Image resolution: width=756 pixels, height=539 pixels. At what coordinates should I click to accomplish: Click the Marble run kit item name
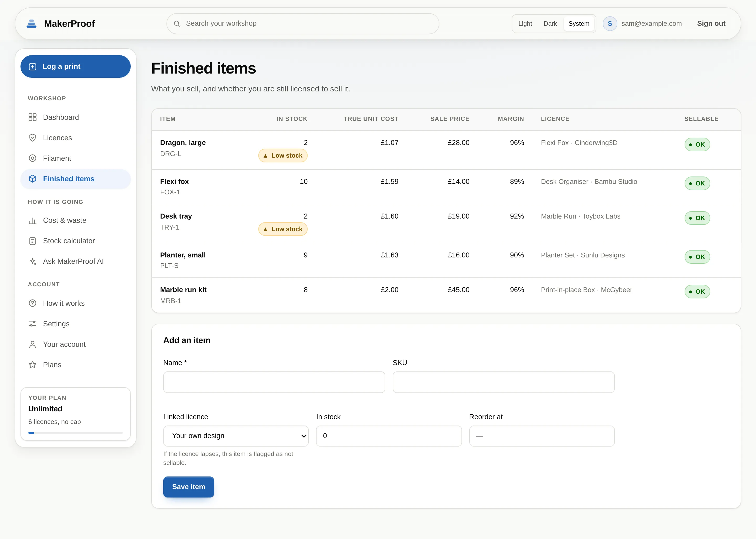click(x=183, y=290)
